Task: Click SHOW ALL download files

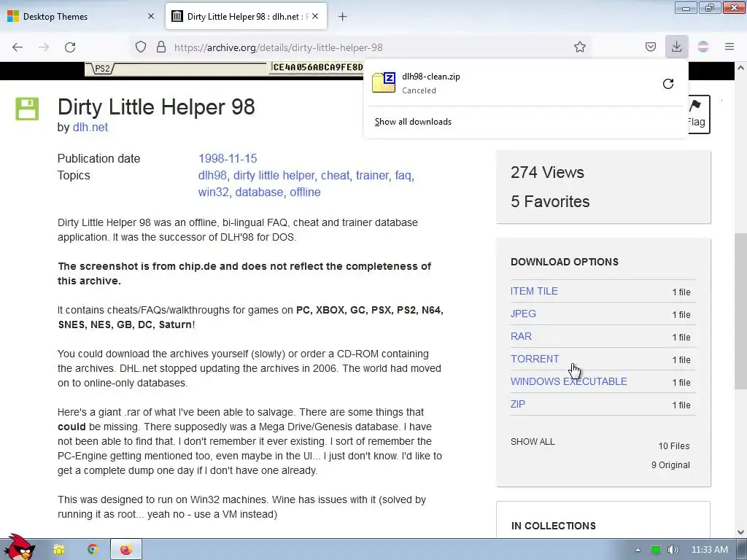Action: (x=533, y=441)
